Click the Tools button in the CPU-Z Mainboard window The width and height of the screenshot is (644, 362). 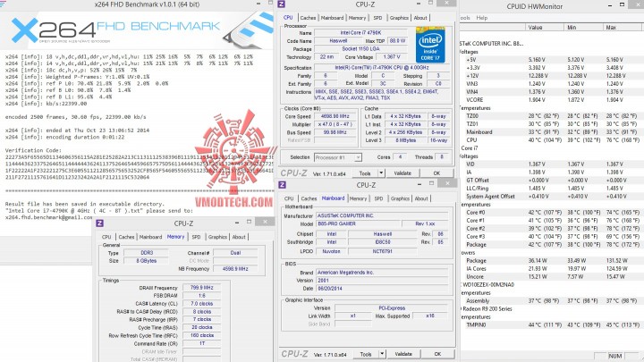(x=366, y=354)
